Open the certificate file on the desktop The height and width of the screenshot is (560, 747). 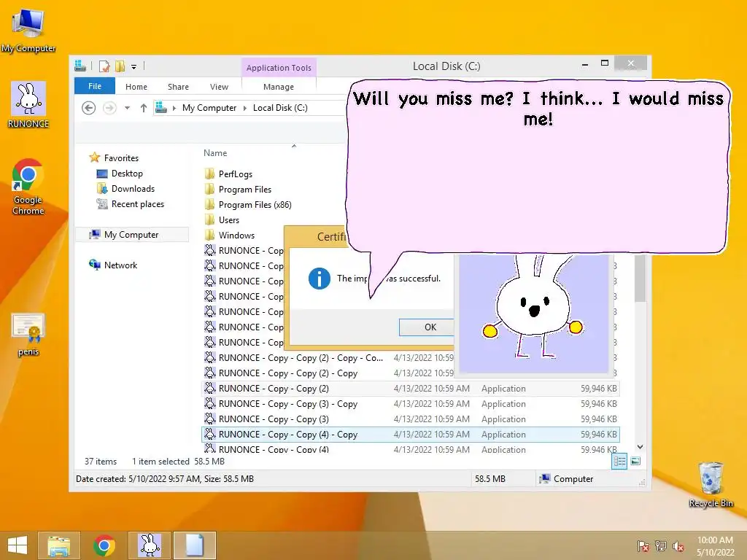pyautogui.click(x=28, y=334)
